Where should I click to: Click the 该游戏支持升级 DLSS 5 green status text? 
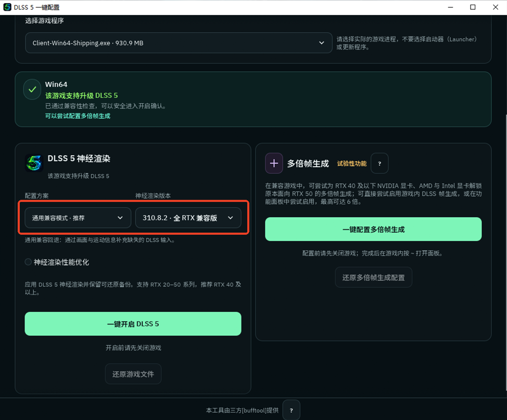coord(82,95)
